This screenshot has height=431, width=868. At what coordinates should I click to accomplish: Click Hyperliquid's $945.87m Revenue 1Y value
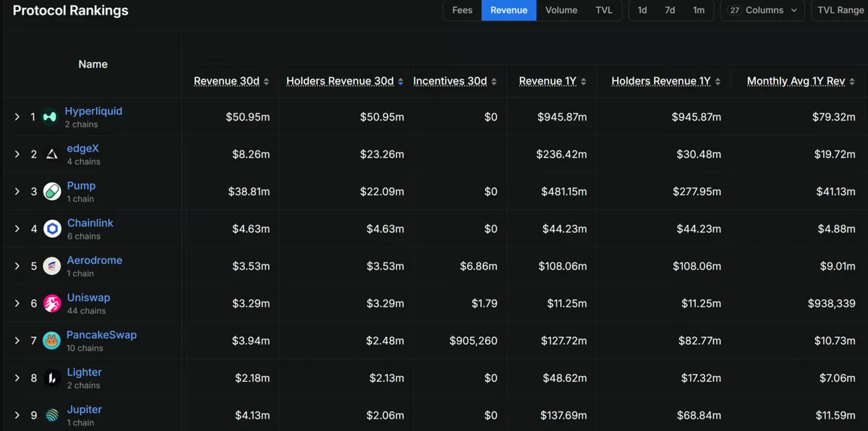pyautogui.click(x=562, y=116)
